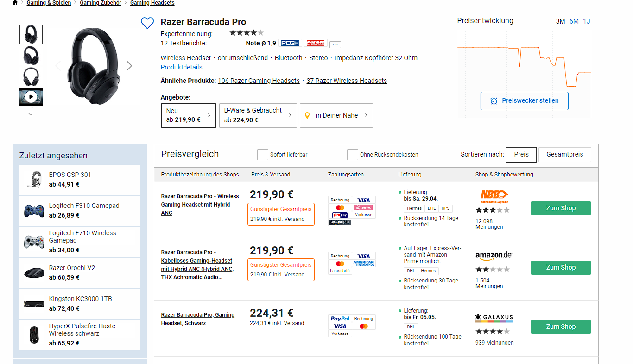Click the Galaxus star rating
The image size is (633, 364).
[x=493, y=332]
